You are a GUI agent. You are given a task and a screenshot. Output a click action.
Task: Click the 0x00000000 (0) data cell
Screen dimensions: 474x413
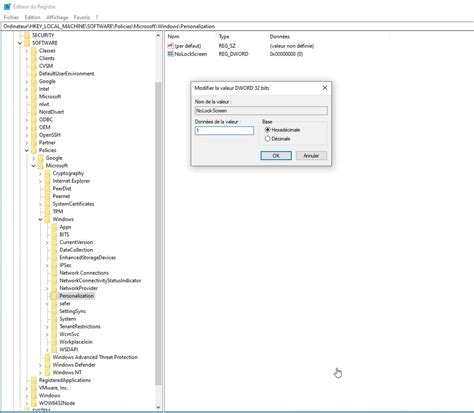[x=286, y=54]
